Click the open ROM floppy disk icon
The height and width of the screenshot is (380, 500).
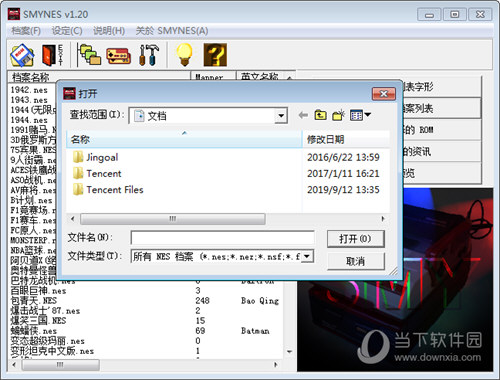click(22, 55)
